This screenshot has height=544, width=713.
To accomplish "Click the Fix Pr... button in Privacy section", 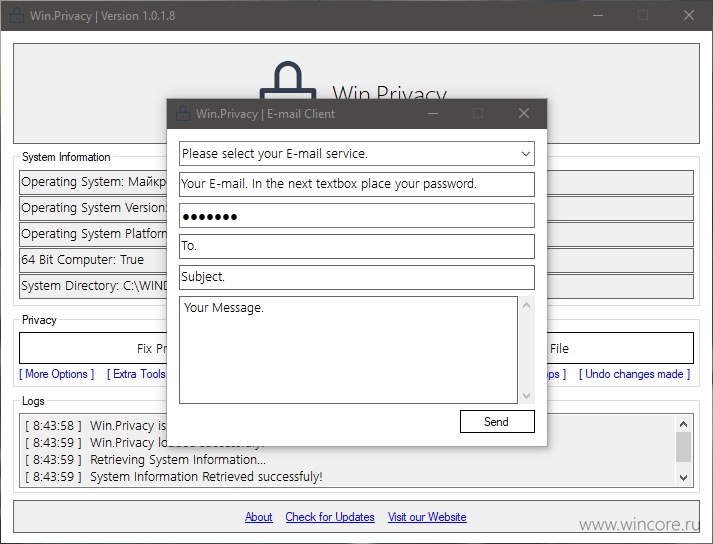I will click(93, 348).
